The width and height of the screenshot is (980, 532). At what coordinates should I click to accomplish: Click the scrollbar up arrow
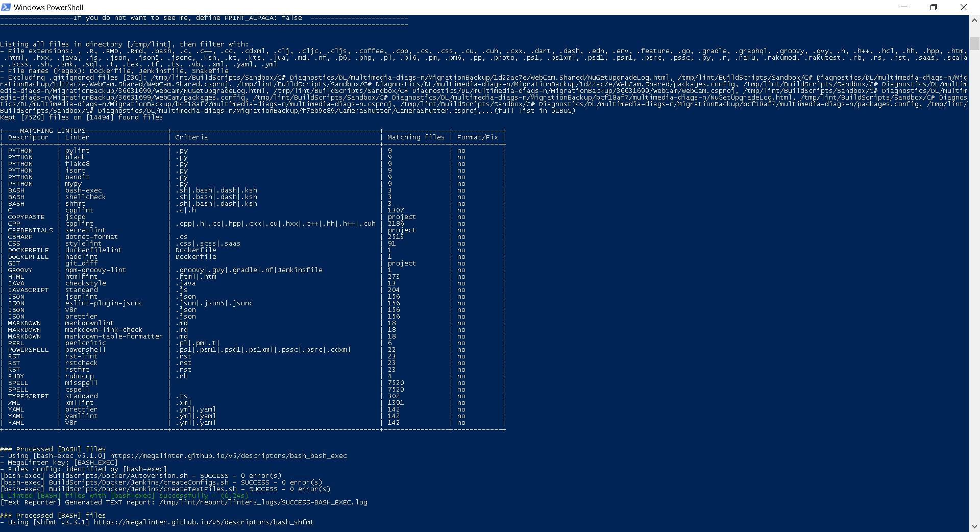[x=974, y=20]
